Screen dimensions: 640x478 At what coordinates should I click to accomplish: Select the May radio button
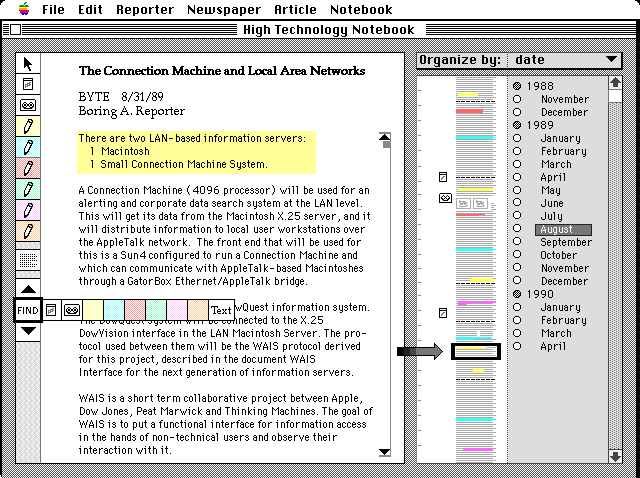coord(517,190)
